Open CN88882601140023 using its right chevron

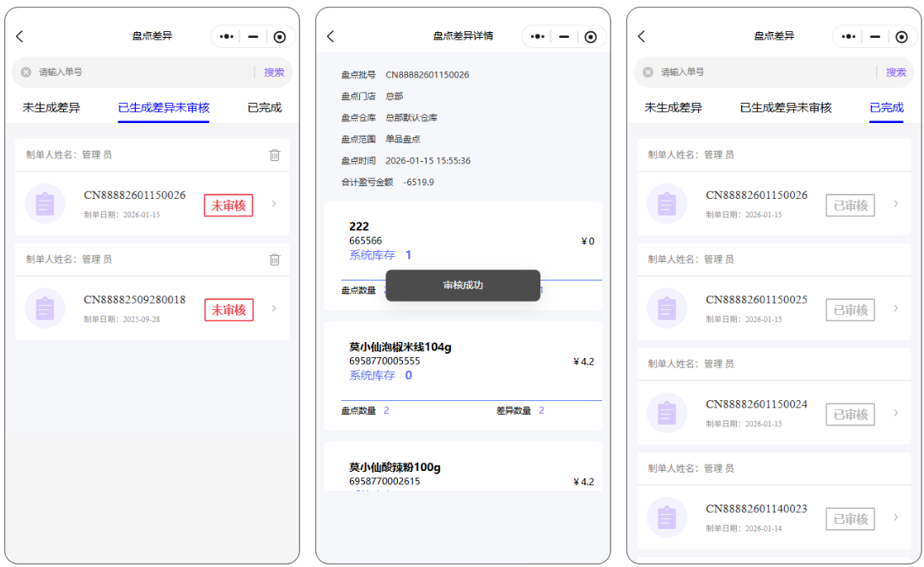point(895,517)
